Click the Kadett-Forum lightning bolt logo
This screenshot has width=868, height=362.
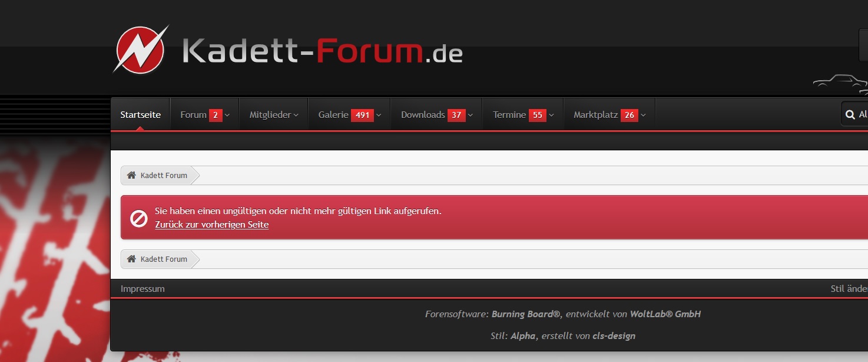click(140, 50)
